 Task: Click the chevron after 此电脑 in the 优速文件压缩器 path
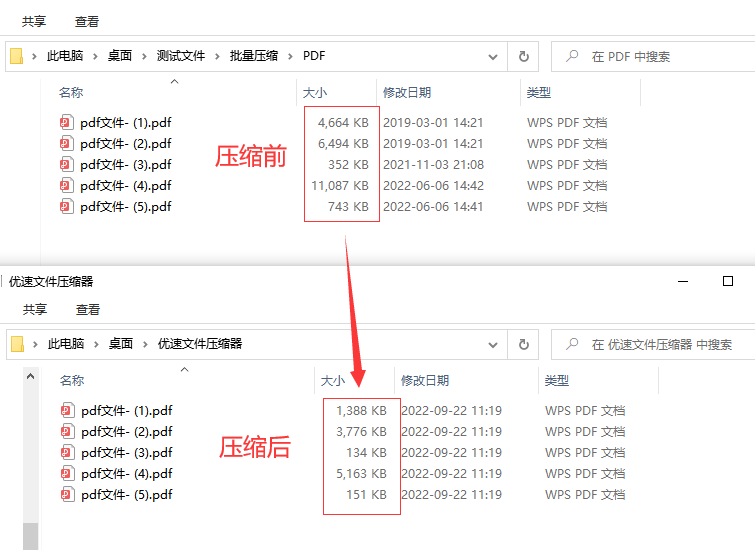96,344
